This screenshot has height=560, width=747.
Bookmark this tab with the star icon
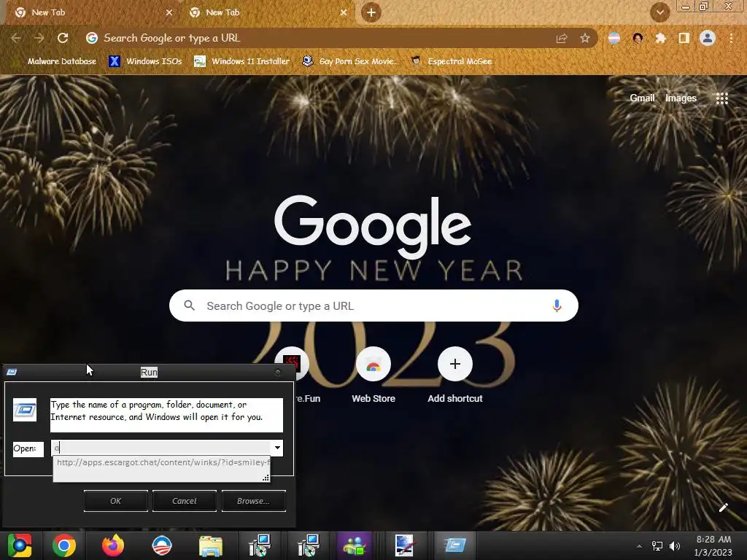click(x=585, y=38)
